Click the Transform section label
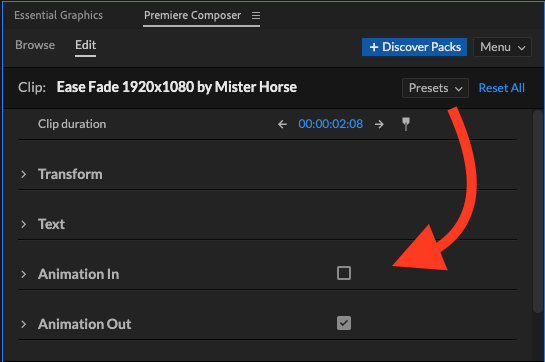 [70, 174]
